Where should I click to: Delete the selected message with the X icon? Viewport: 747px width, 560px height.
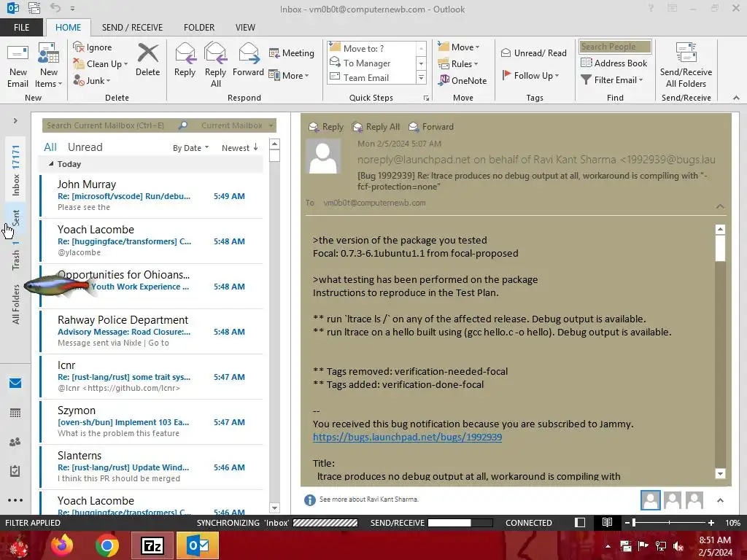[147, 60]
